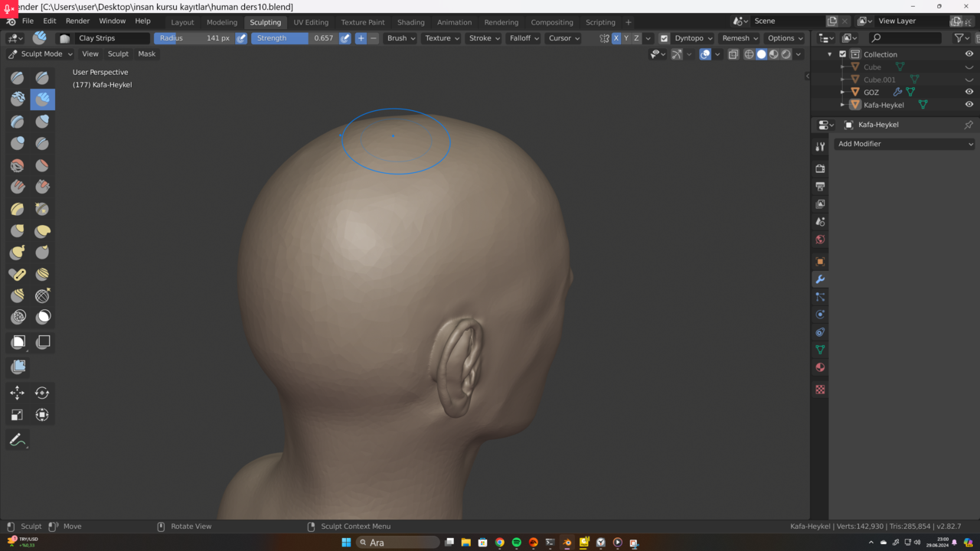Set brush direction to subtract
The width and height of the screenshot is (980, 551).
tap(374, 38)
